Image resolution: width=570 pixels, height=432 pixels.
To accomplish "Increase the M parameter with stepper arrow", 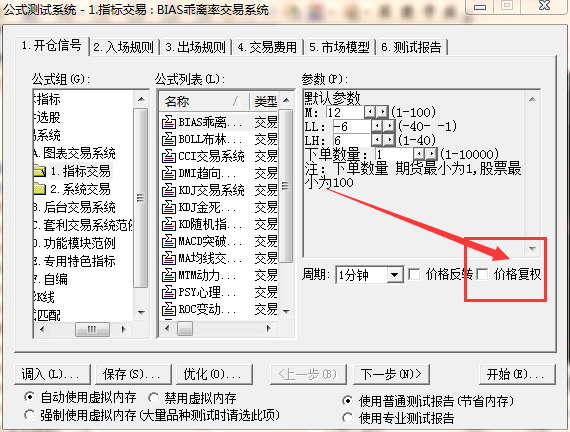I will click(x=382, y=112).
